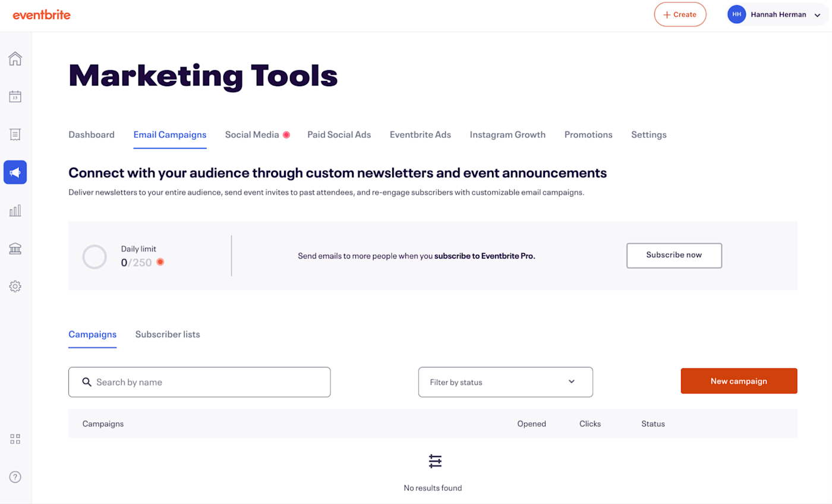This screenshot has height=504, width=832.
Task: Select the Email Campaigns tab
Action: pos(170,135)
